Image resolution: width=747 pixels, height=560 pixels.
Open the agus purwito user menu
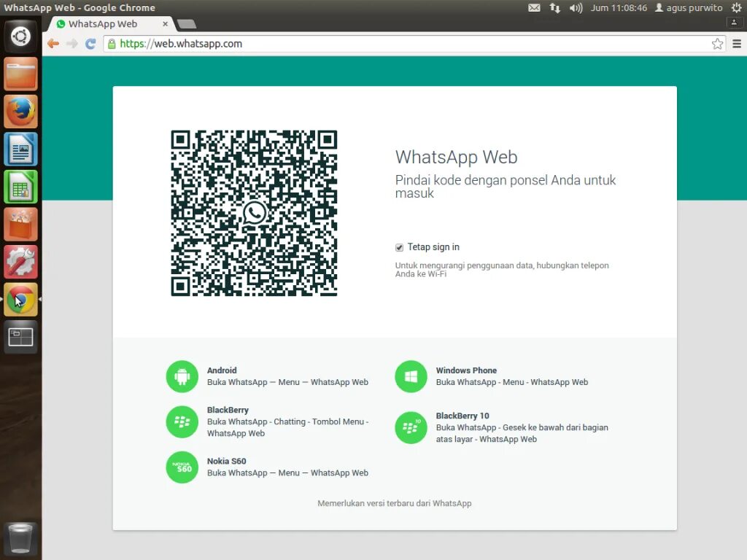(x=689, y=7)
